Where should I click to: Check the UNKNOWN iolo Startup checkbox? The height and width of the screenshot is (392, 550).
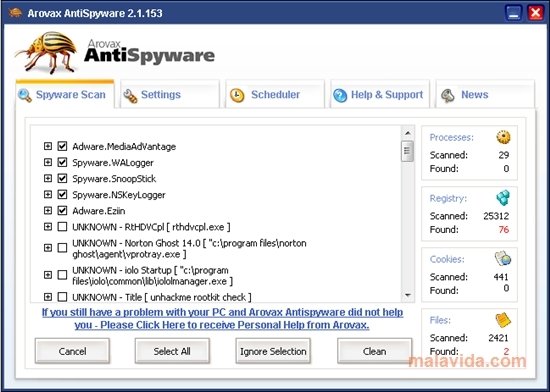[62, 275]
